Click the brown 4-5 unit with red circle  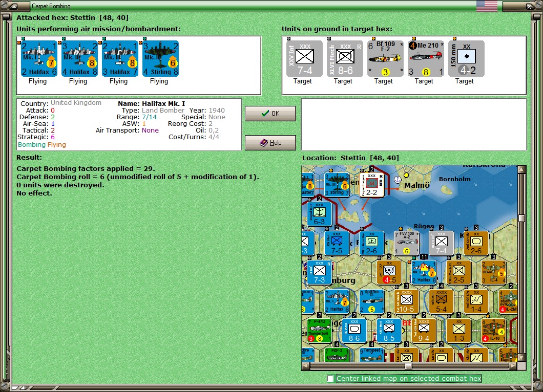389,272
